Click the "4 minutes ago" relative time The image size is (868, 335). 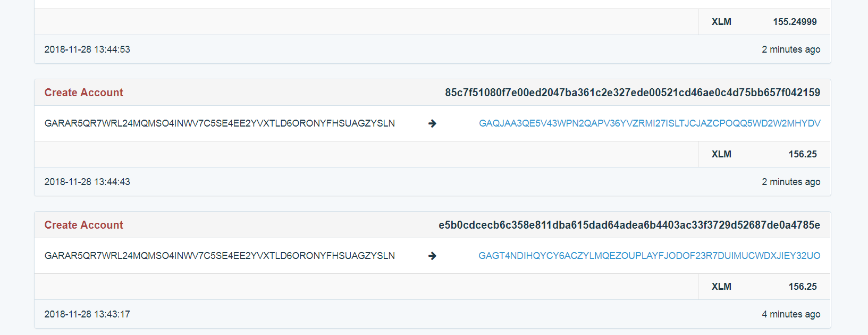791,314
